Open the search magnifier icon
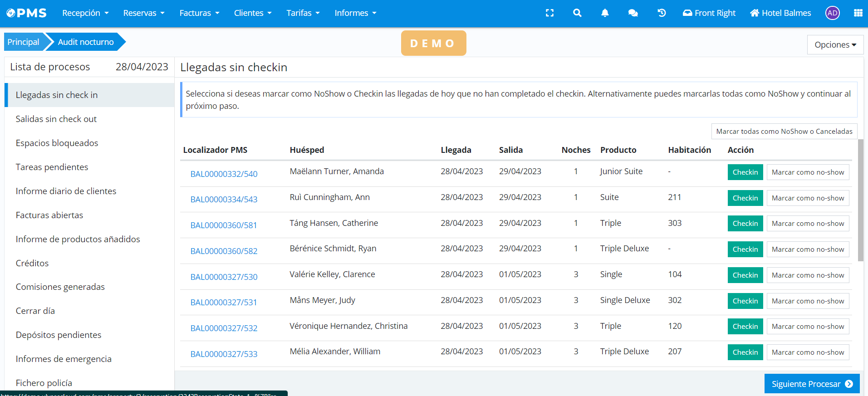 pos(577,13)
